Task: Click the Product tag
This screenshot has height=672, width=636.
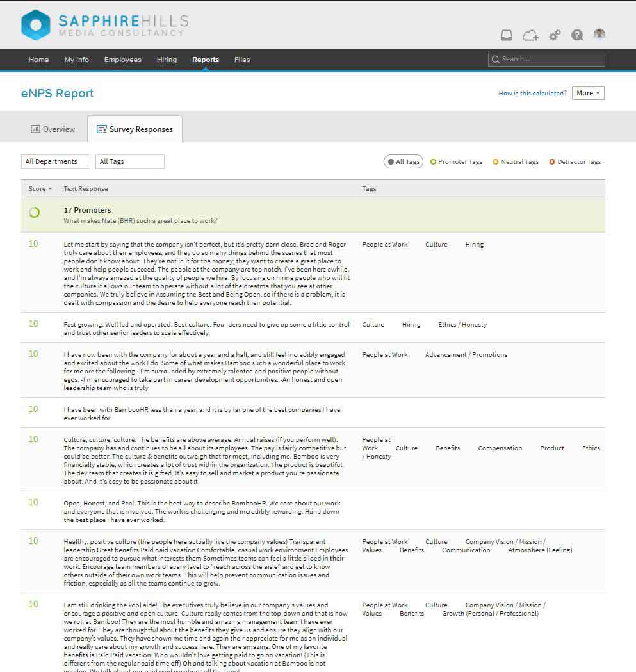Action: (552, 448)
